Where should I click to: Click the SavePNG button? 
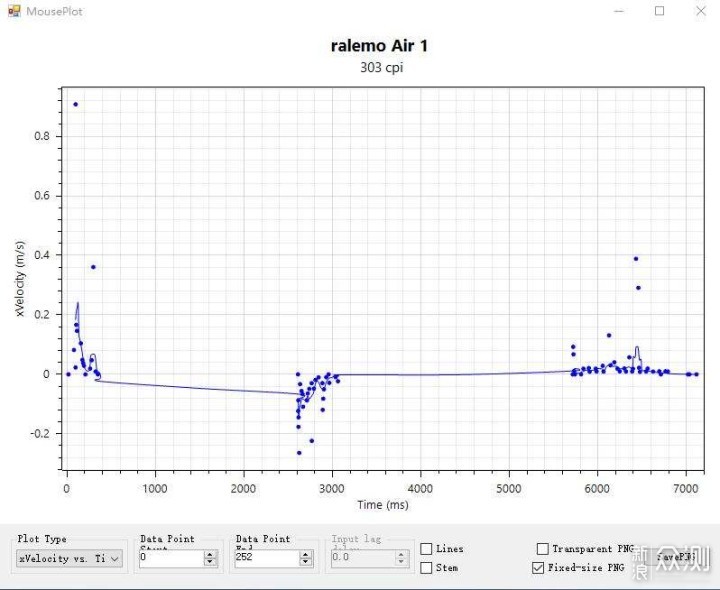tap(675, 557)
